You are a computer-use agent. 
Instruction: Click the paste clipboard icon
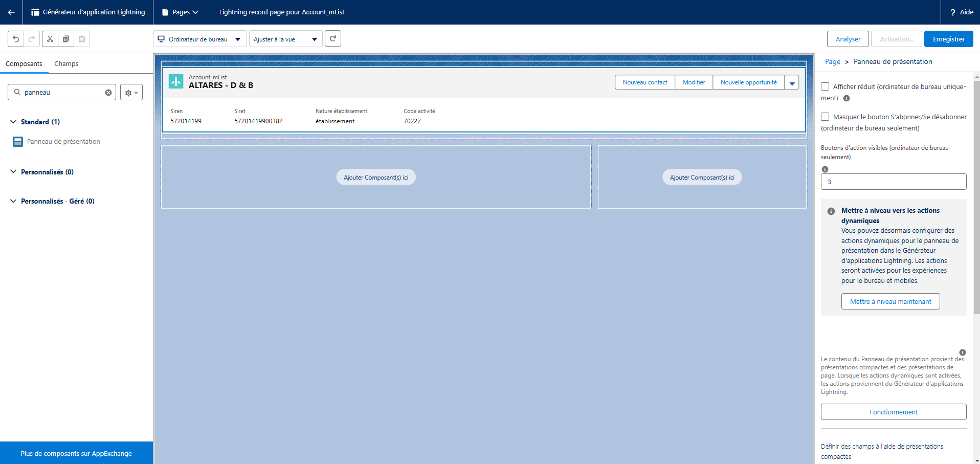click(82, 39)
